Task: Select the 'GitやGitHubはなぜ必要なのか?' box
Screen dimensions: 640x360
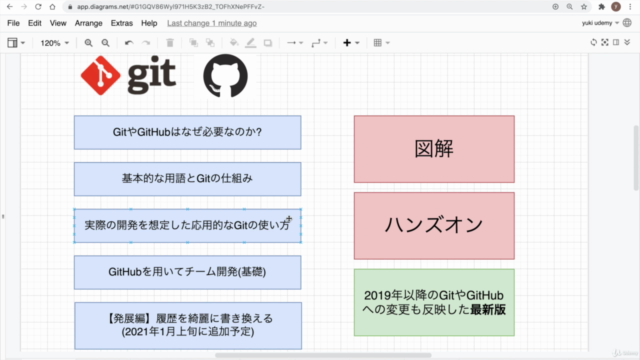Action: (188, 132)
